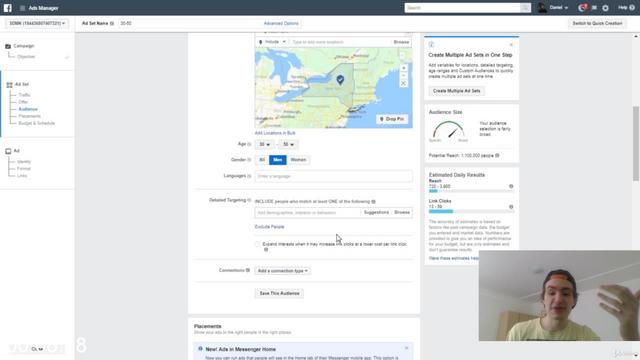Go to Budget & Schedule in sidebar

[36, 123]
